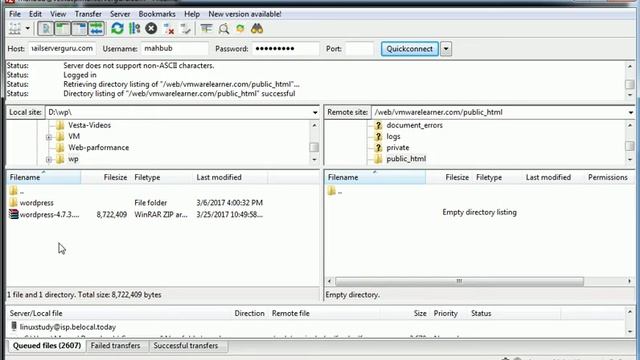Select the Vesta-Videos folder icon

pyautogui.click(x=60, y=125)
